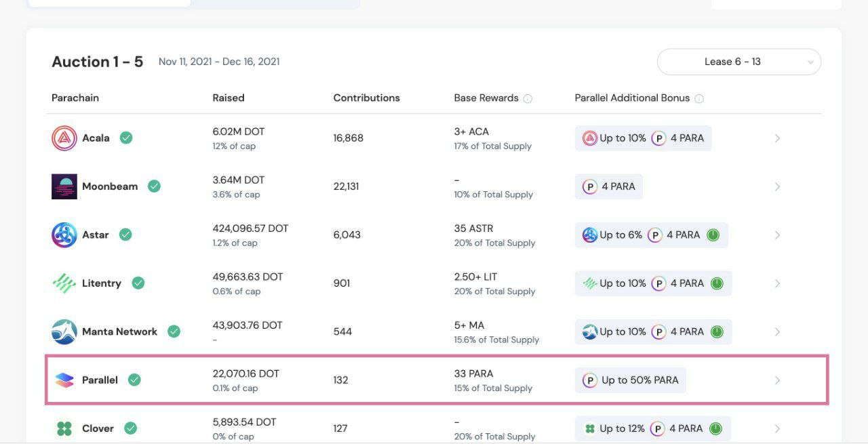Click the Manta Network logo icon
Screen dimensions: 868x444
(x=64, y=332)
